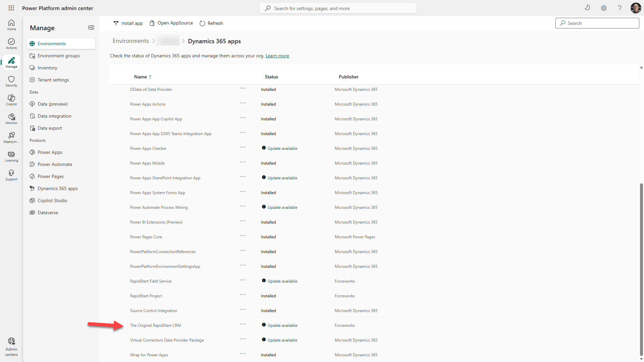The width and height of the screenshot is (644, 362).
Task: Open more options for RapidStart Field Service
Action: (243, 280)
